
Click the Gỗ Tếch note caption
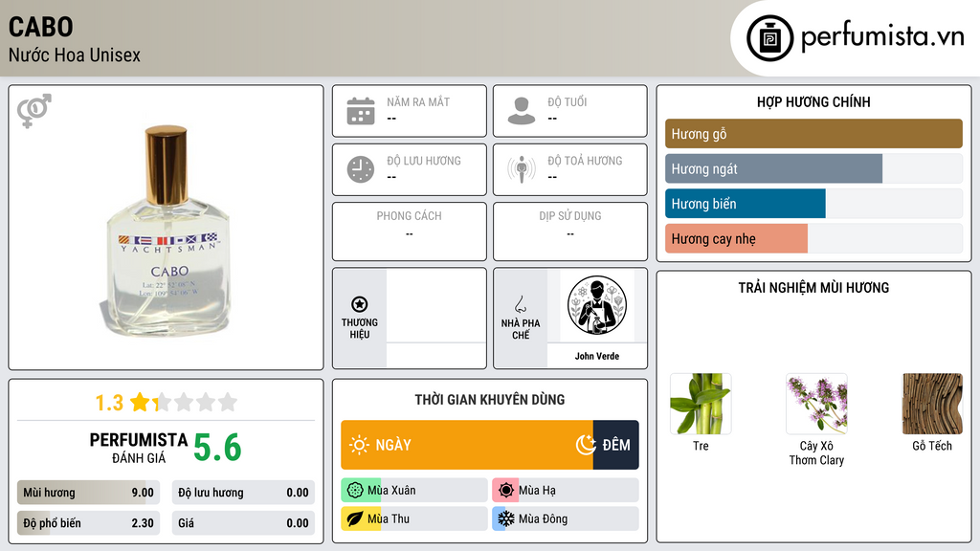pyautogui.click(x=932, y=446)
